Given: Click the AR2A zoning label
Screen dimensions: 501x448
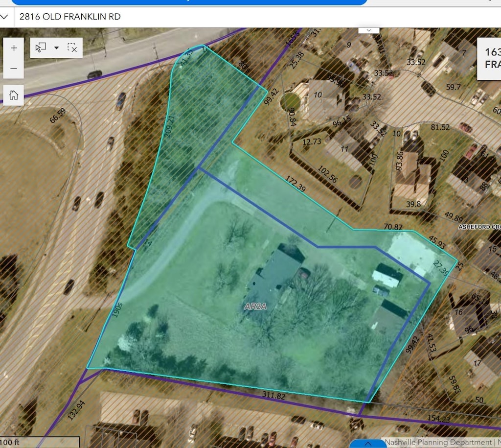Looking at the screenshot, I should (x=255, y=307).
